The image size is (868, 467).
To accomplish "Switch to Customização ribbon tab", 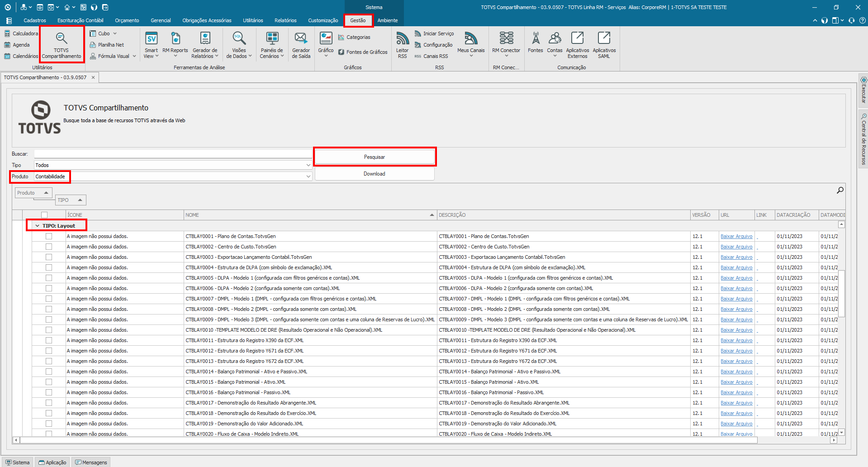I will tap(323, 20).
